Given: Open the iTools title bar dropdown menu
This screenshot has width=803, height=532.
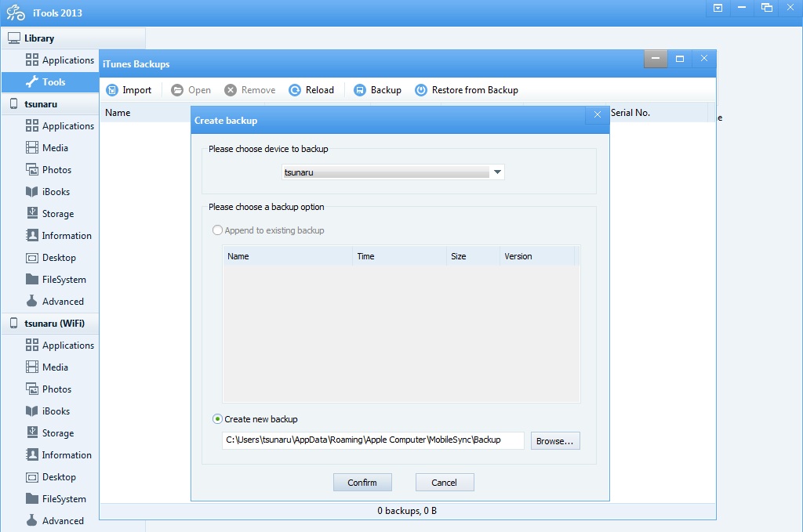Looking at the screenshot, I should [x=718, y=8].
